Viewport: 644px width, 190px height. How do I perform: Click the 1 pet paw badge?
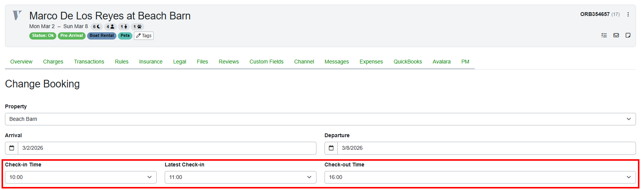[x=137, y=27]
